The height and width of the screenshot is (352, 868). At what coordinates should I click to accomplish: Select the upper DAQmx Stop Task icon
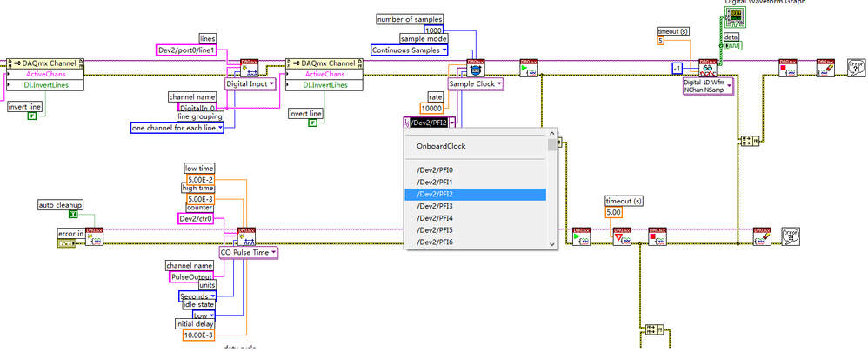(787, 68)
